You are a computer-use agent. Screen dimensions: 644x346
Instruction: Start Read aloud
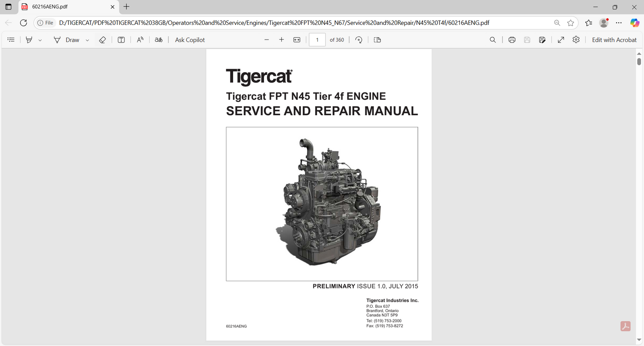point(140,40)
